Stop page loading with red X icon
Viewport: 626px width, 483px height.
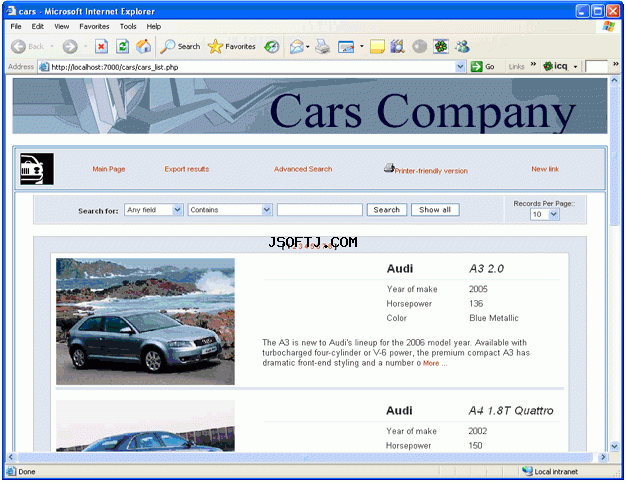click(x=101, y=47)
